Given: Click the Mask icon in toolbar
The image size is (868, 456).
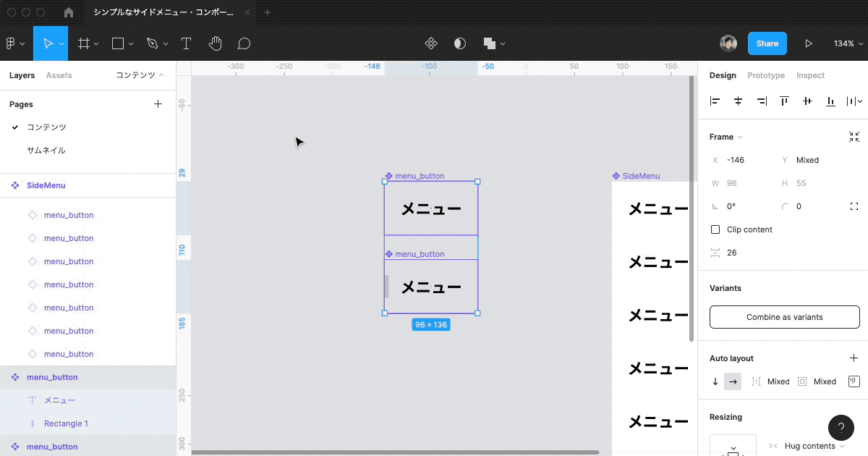Looking at the screenshot, I should coord(460,43).
